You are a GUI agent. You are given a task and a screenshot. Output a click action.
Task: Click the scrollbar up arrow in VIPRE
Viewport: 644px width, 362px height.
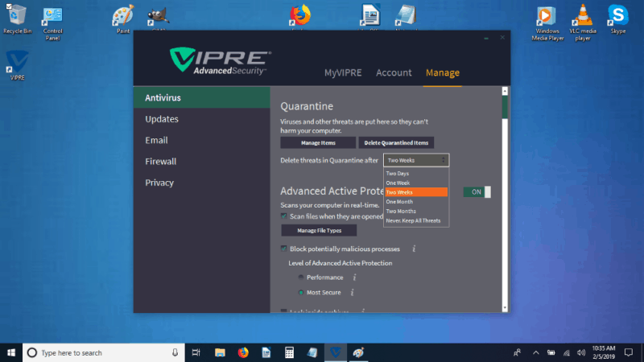(505, 91)
